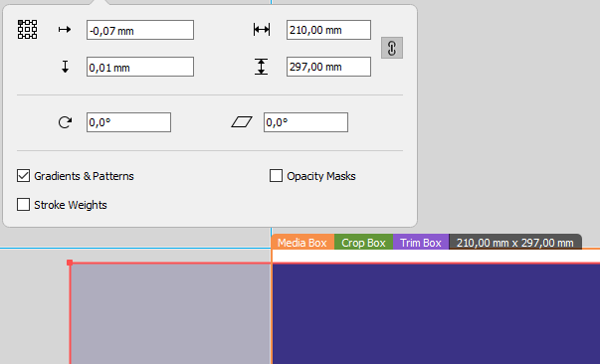This screenshot has width=600, height=364.
Task: Click the X position field showing -0,07 mm
Action: tap(140, 30)
